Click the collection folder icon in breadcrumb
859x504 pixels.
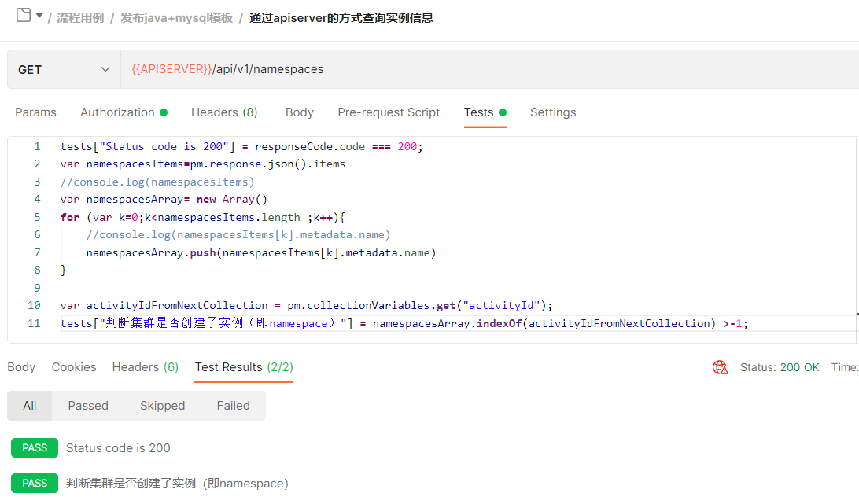click(23, 15)
